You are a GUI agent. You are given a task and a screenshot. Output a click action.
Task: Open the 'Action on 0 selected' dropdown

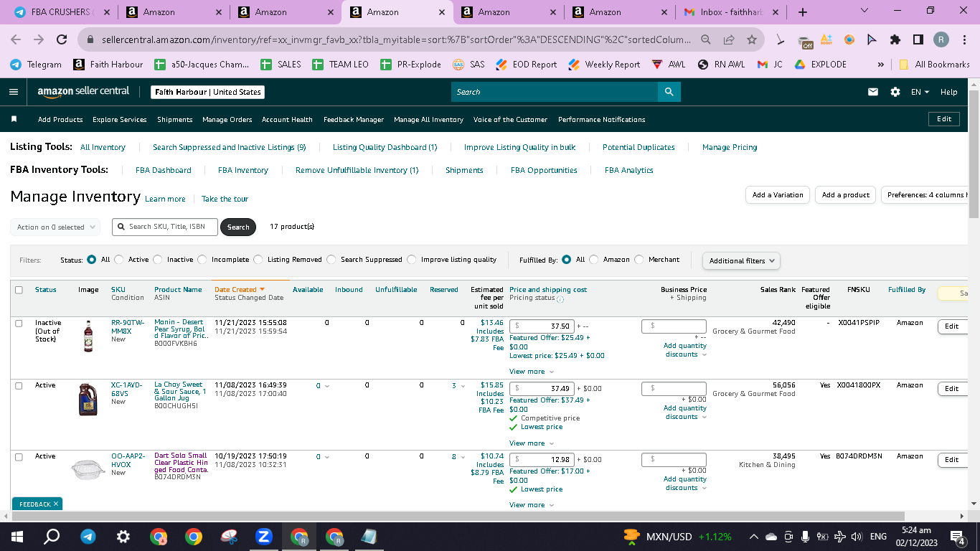pos(55,227)
